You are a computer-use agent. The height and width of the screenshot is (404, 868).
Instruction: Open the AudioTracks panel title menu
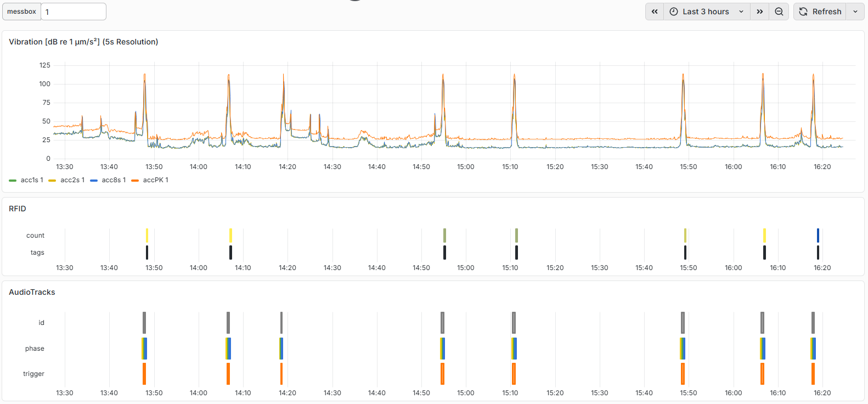coord(32,292)
